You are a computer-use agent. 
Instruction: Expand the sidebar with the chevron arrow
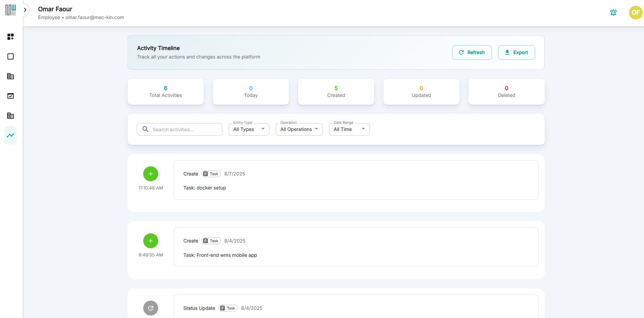tap(25, 10)
